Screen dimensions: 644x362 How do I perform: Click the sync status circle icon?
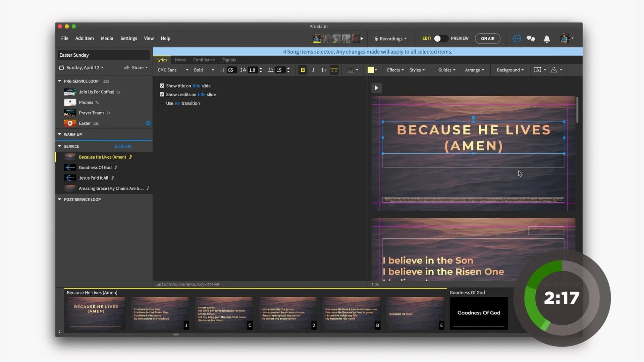(x=517, y=39)
